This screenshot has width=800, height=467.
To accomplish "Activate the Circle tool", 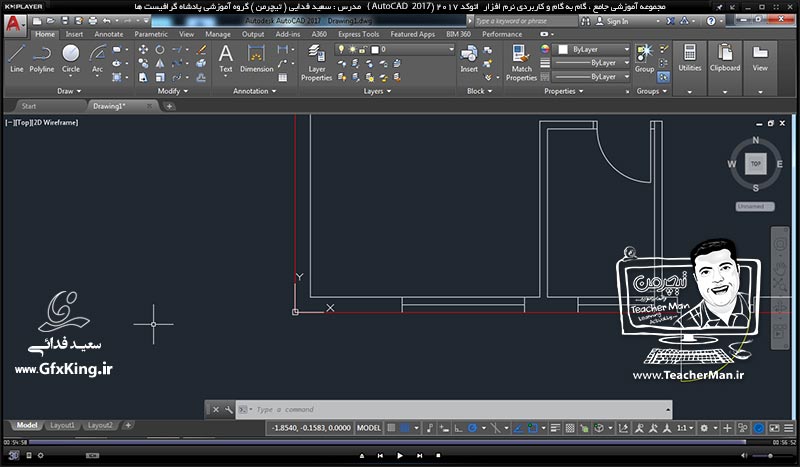I will click(x=70, y=59).
